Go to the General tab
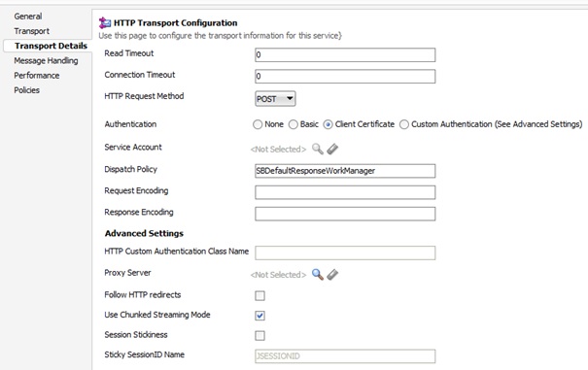 click(28, 17)
